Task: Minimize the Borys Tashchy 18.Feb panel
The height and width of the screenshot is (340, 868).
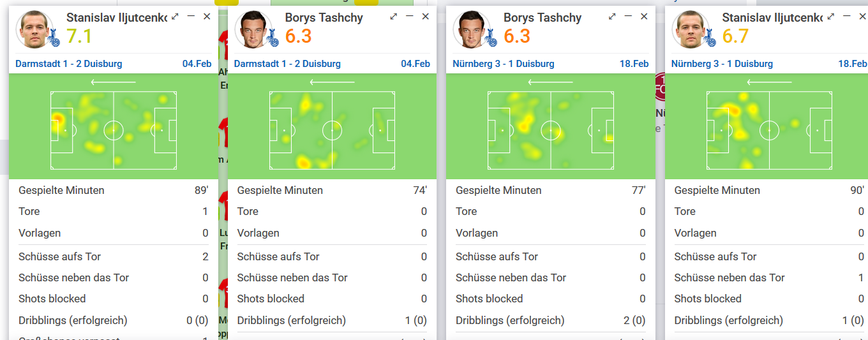Action: click(628, 17)
